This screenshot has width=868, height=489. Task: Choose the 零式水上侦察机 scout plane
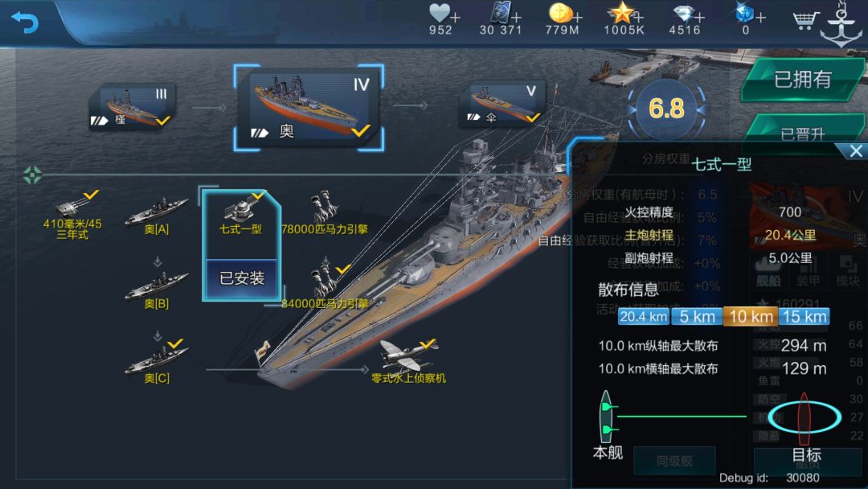click(408, 362)
